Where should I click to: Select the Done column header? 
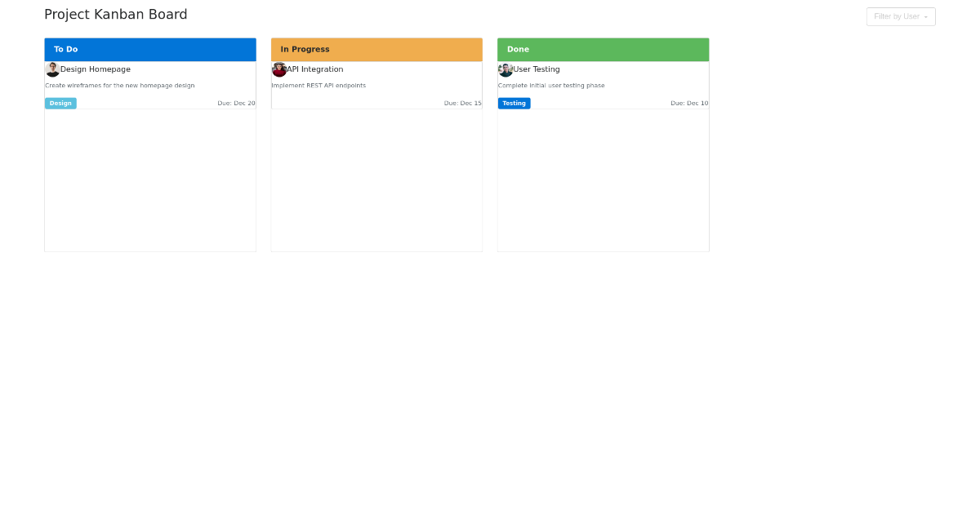click(603, 49)
